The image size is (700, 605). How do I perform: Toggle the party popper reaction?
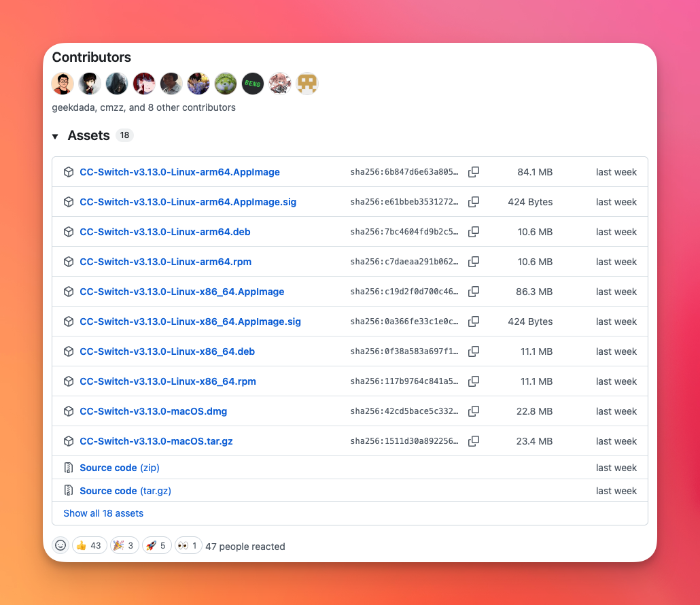pyautogui.click(x=124, y=545)
